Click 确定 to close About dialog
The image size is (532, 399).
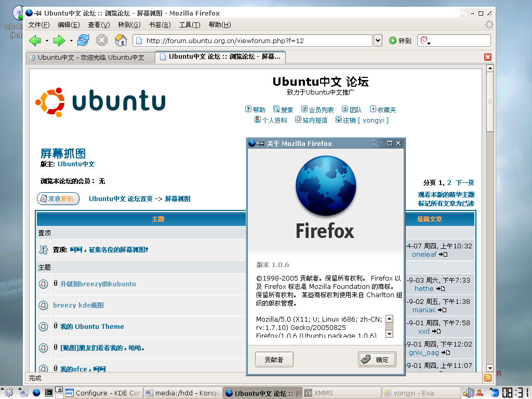(x=377, y=360)
